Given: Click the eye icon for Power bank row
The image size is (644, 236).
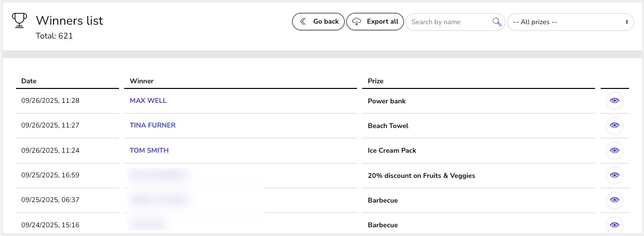Looking at the screenshot, I should pyautogui.click(x=614, y=101).
